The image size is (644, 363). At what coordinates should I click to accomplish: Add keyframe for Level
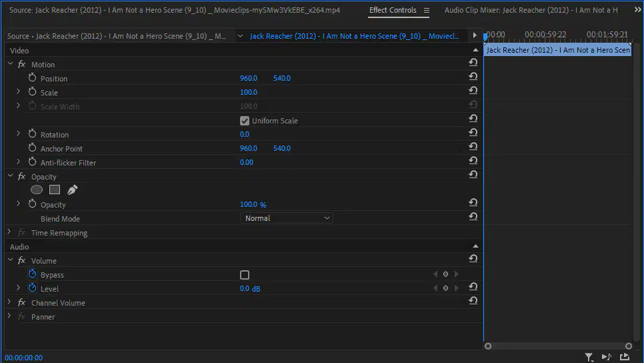(445, 288)
